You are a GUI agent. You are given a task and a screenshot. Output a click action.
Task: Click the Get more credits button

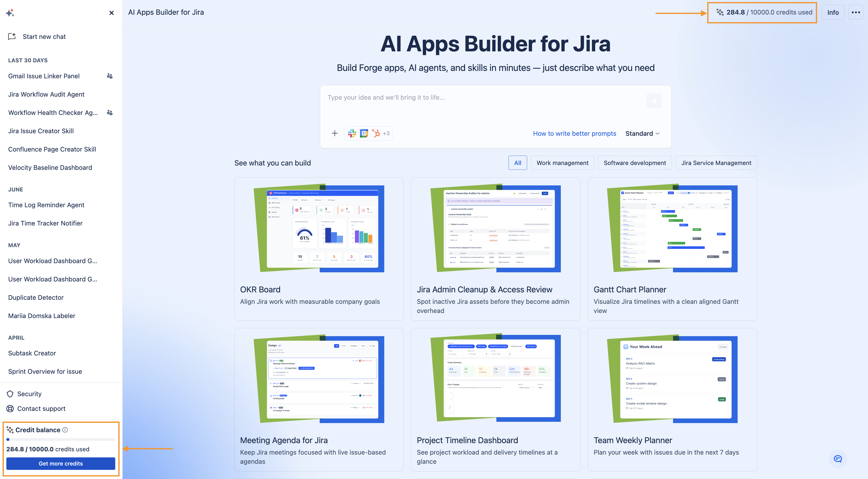click(61, 463)
